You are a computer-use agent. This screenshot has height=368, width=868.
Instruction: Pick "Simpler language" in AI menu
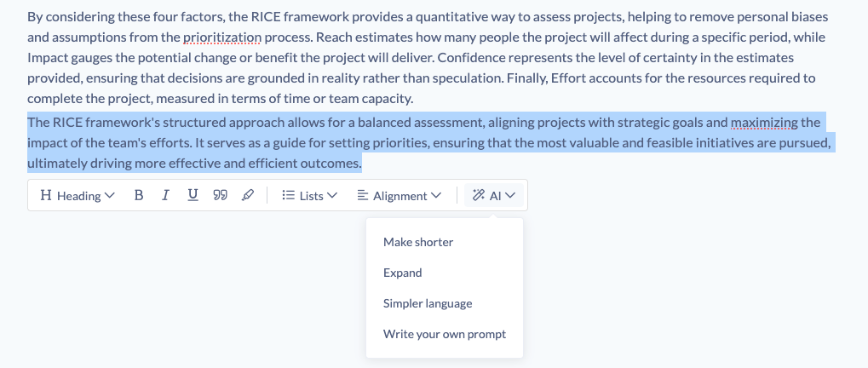point(428,303)
